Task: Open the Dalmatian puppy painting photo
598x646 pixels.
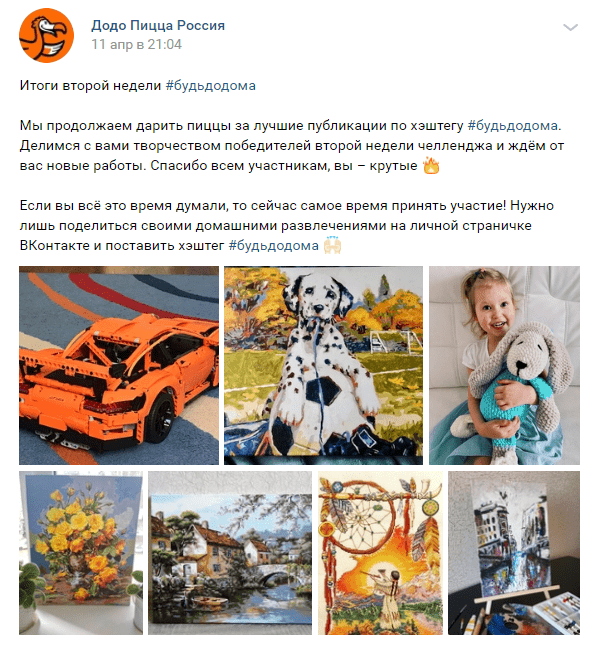Action: (324, 365)
